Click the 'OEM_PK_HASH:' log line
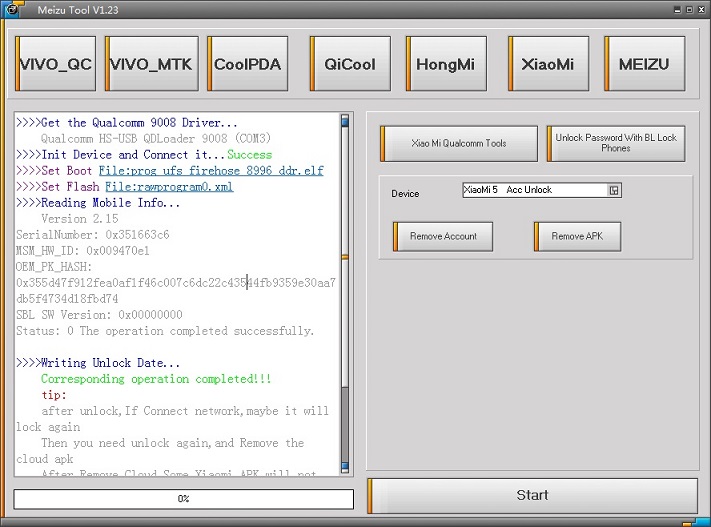The height and width of the screenshot is (527, 711). click(54, 267)
